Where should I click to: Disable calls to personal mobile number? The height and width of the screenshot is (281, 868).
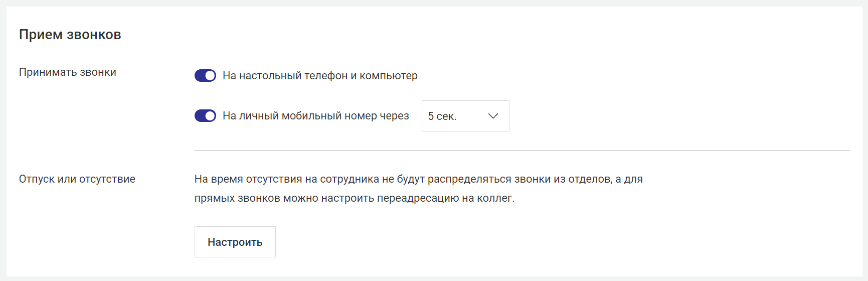(x=205, y=116)
